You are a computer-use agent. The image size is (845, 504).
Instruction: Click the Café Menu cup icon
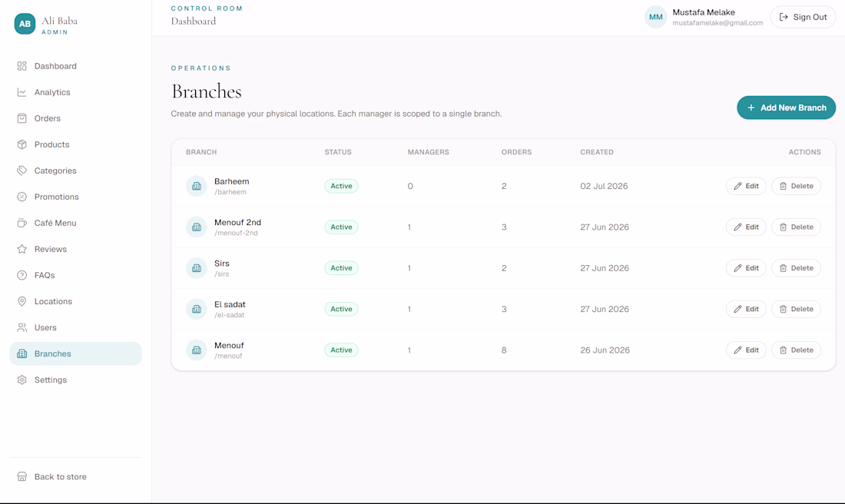pyautogui.click(x=22, y=223)
